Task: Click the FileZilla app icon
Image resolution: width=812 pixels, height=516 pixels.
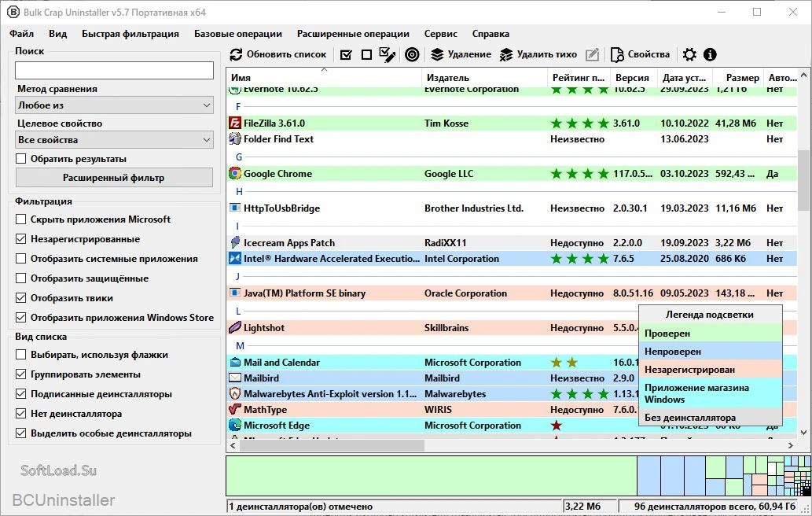Action: coord(235,123)
